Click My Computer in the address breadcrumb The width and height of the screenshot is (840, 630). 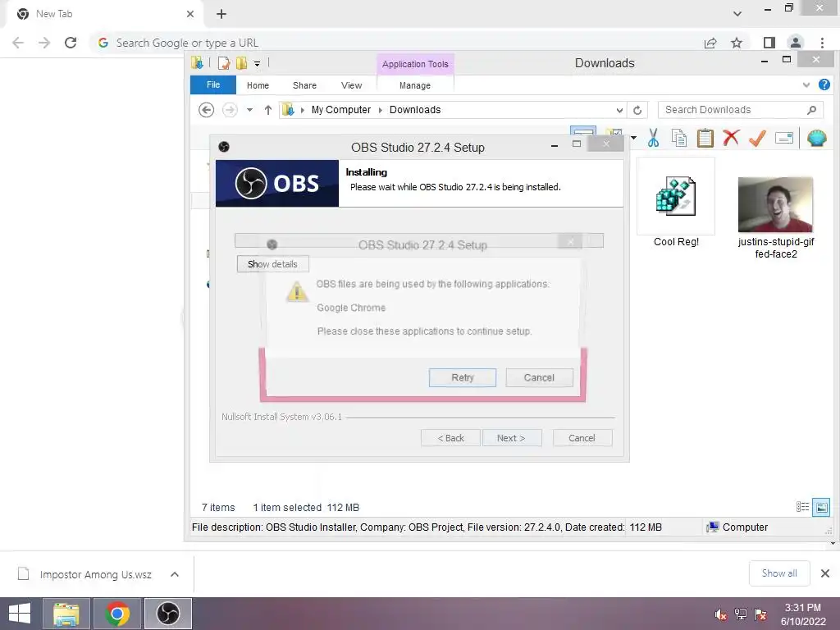pos(341,110)
